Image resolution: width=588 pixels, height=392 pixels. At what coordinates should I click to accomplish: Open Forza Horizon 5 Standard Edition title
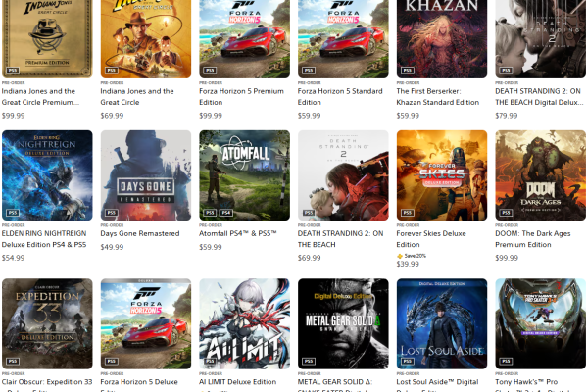point(340,97)
